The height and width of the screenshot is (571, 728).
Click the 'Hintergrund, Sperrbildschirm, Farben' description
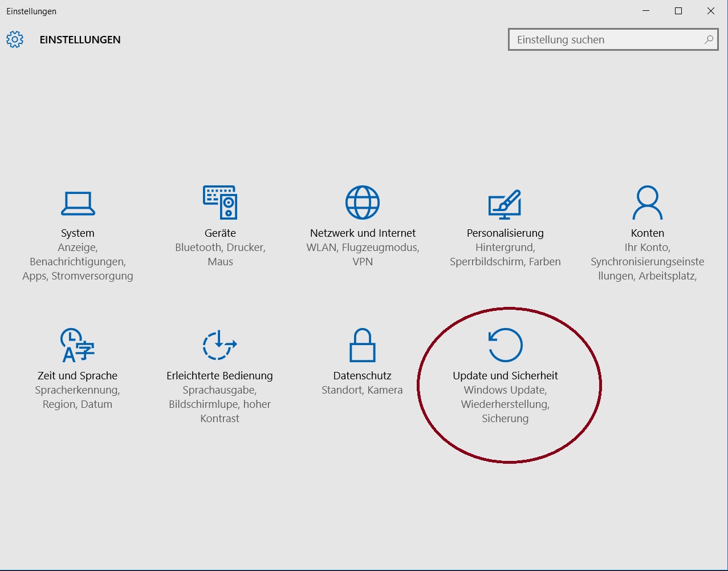pyautogui.click(x=505, y=254)
